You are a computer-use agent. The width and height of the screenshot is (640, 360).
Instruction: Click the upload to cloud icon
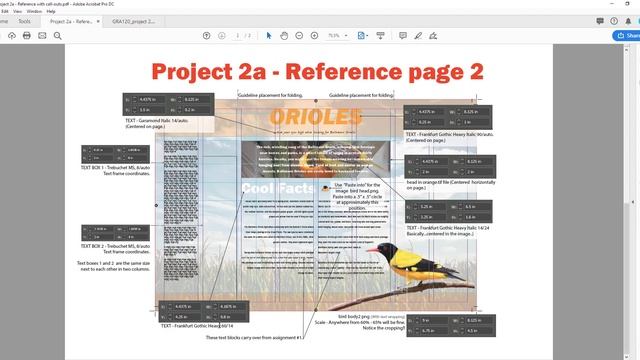point(12,36)
